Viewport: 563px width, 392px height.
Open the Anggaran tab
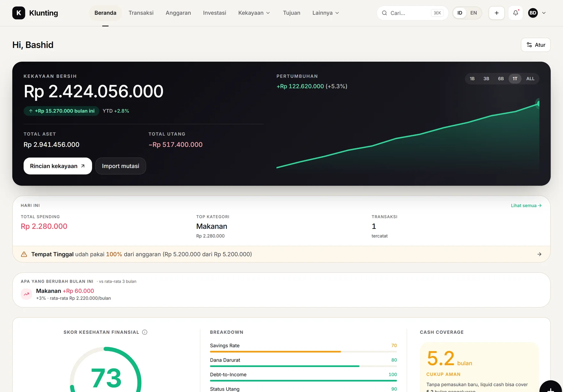(x=178, y=13)
